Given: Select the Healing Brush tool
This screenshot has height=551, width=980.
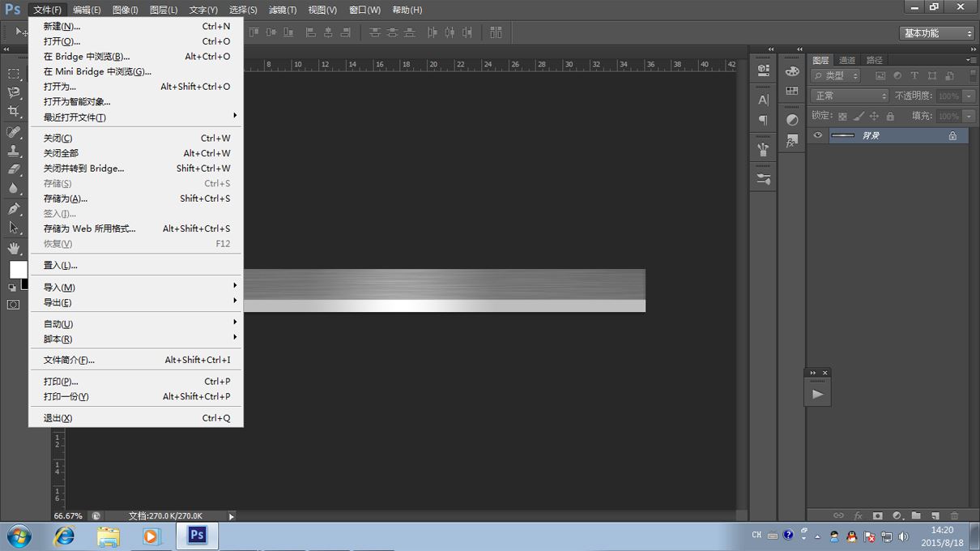Looking at the screenshot, I should click(x=14, y=132).
